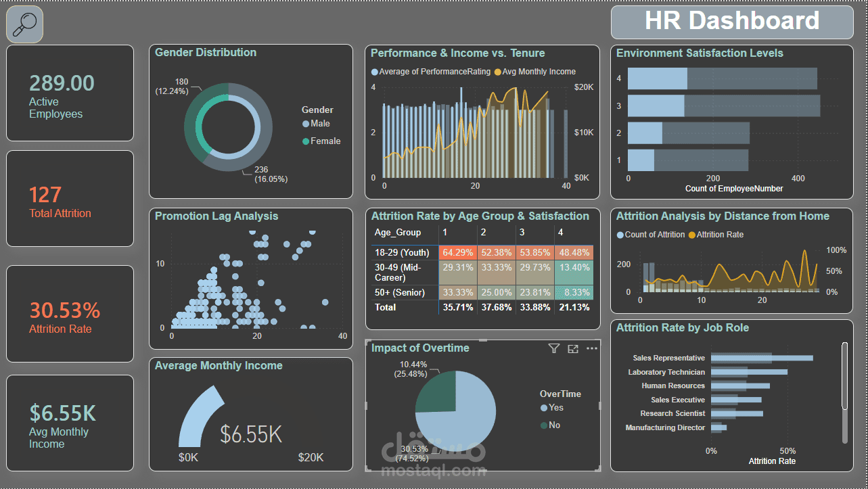This screenshot has height=489, width=868.
Task: Click the 236 (16.05%) donut data label
Action: (271, 174)
